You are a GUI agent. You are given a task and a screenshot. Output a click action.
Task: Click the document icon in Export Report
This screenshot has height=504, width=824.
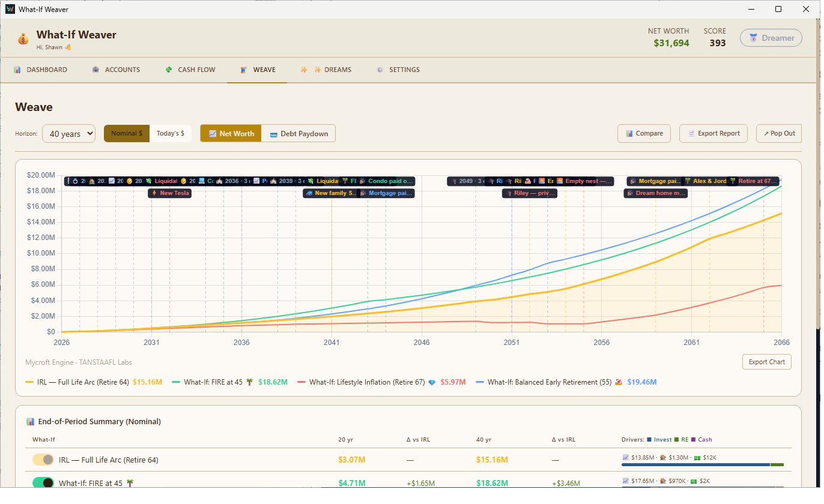click(691, 133)
